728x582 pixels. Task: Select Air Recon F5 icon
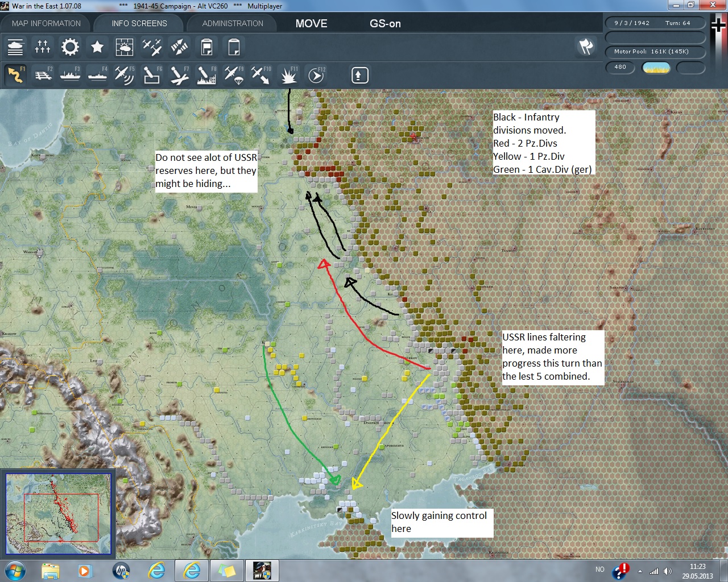125,75
